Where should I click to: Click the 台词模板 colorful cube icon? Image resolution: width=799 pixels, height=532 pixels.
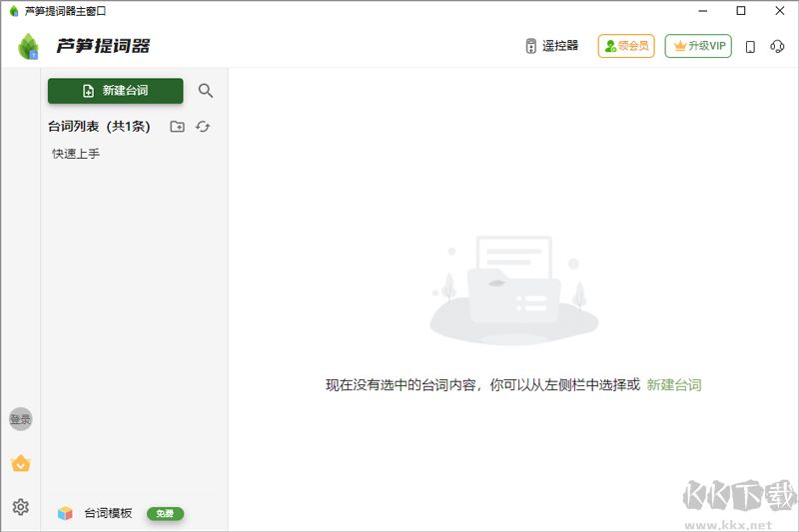(x=65, y=513)
